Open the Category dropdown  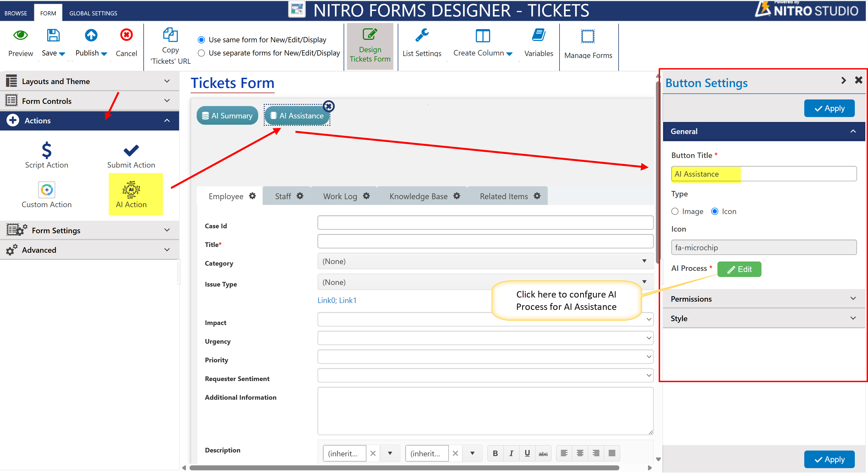[485, 261]
